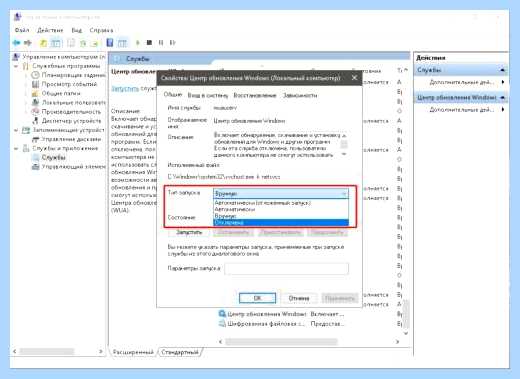Click the Дополнительные действия entry under Службы heading
Image resolution: width=520 pixels, height=379 pixels.
pos(462,82)
